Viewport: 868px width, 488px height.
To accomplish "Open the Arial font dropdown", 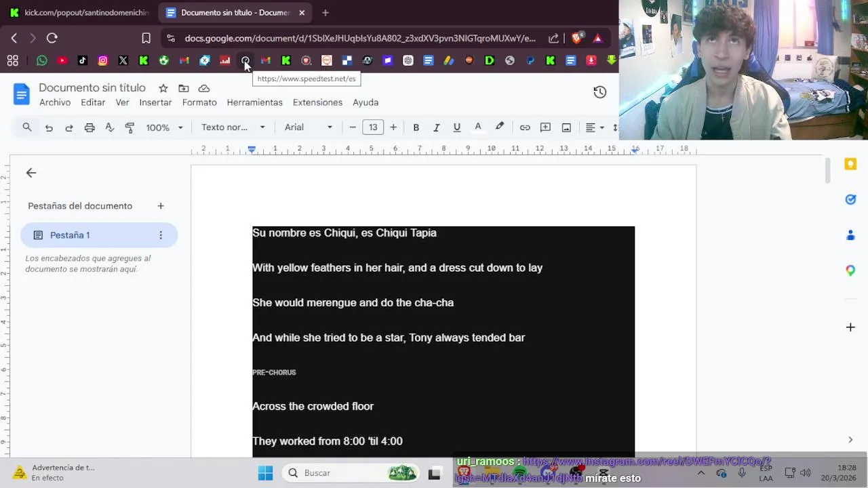I will point(309,127).
